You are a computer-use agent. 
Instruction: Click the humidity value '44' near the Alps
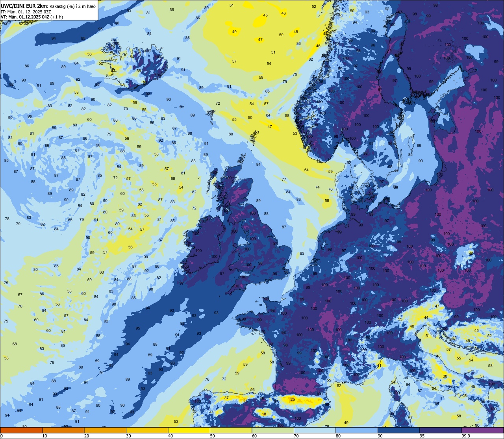[426, 318]
